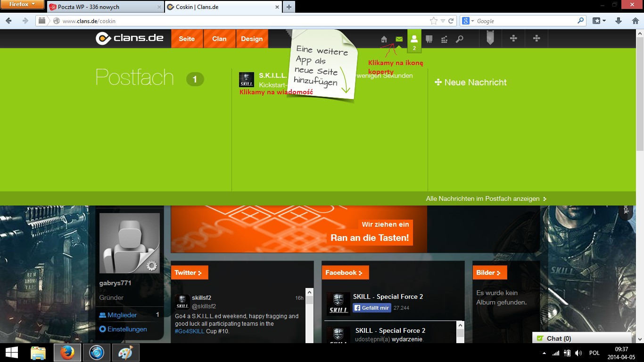The image size is (644, 362).
Task: Reload the page with refresh icon
Action: coord(451,21)
